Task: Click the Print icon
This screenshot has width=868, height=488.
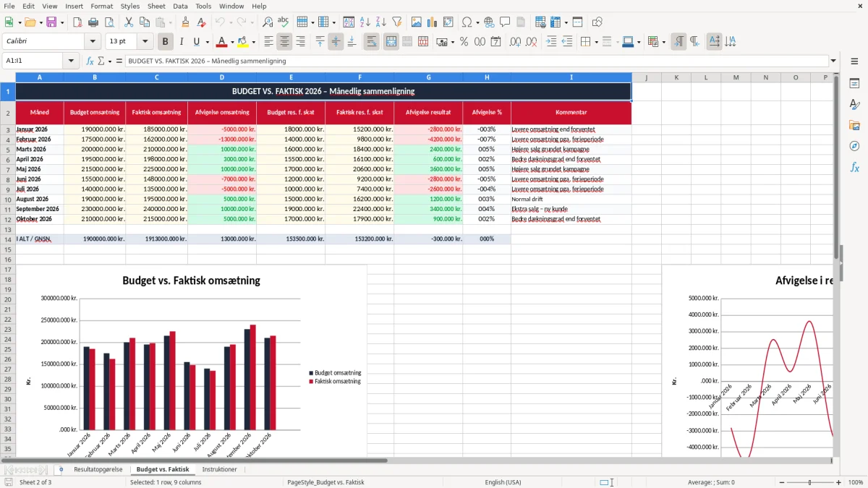Action: click(x=93, y=22)
